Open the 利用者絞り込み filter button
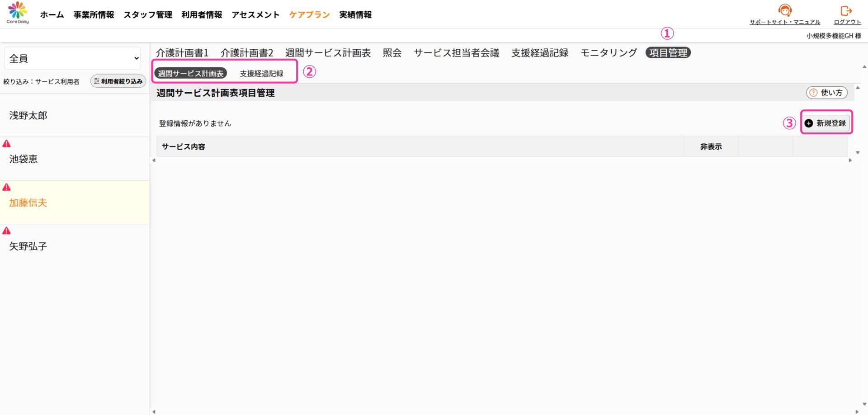The width and height of the screenshot is (868, 415). 118,81
